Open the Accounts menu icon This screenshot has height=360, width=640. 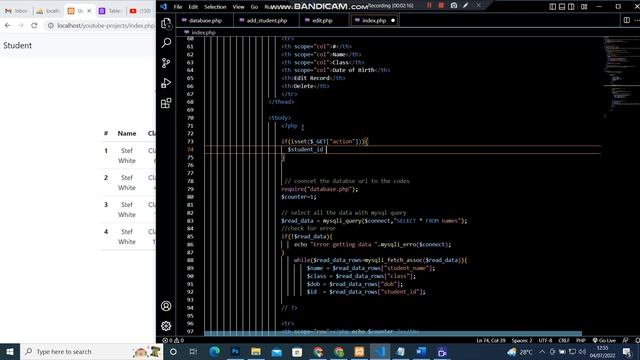coord(166,306)
